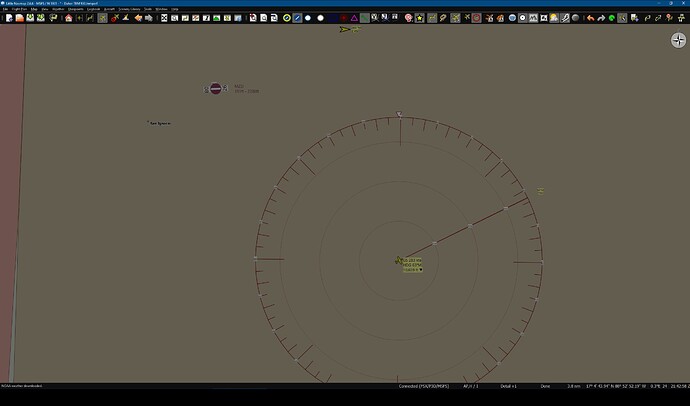Click the Save Flight Plan icon

(30, 18)
